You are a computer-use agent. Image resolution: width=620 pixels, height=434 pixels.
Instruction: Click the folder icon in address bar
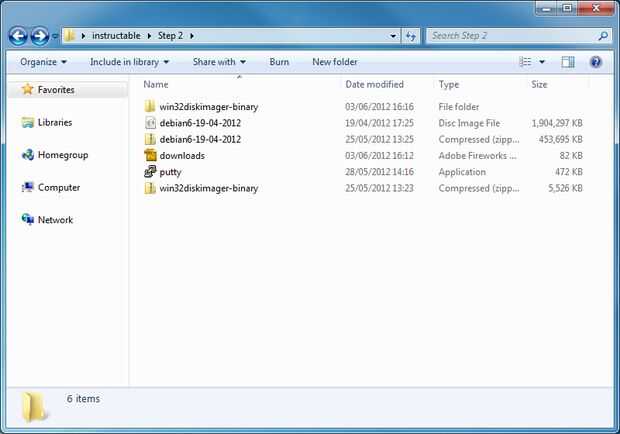[x=70, y=36]
